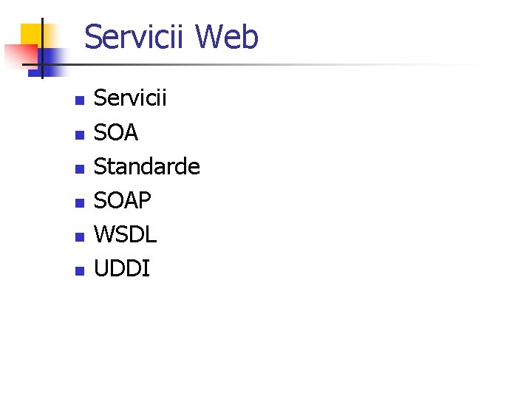Screen dimensions: 532x399
Task: Click the vertical black line in the logo graphic
Action: tap(42, 48)
